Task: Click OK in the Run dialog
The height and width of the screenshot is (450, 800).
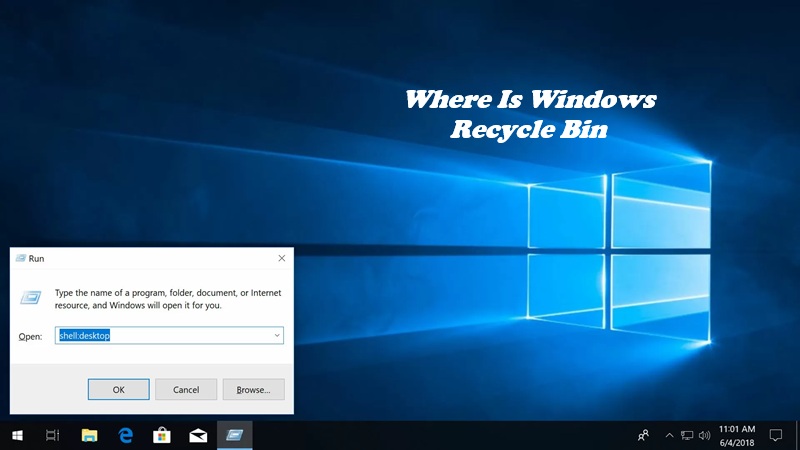Action: click(118, 389)
